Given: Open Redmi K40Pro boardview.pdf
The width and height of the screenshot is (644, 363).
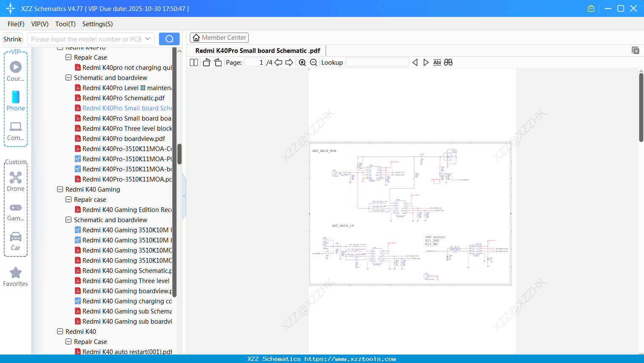Looking at the screenshot, I should pyautogui.click(x=120, y=139).
